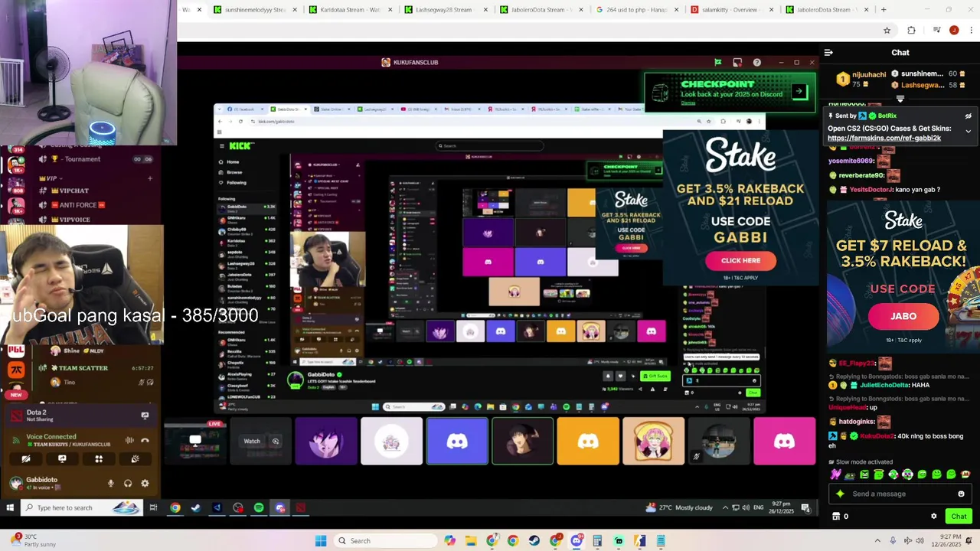The image size is (980, 551).
Task: Add channel to VIP category
Action: pos(150,178)
